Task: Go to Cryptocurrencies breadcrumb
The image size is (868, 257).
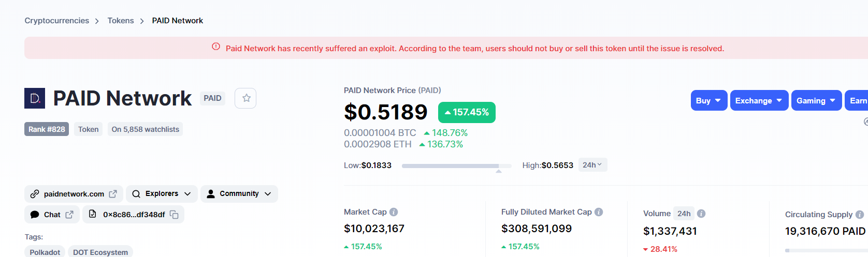Action: pos(57,21)
